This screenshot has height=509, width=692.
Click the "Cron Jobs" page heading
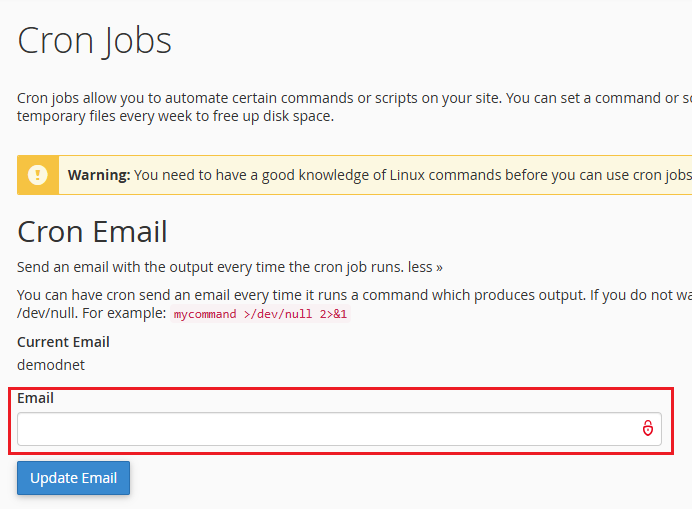95,41
